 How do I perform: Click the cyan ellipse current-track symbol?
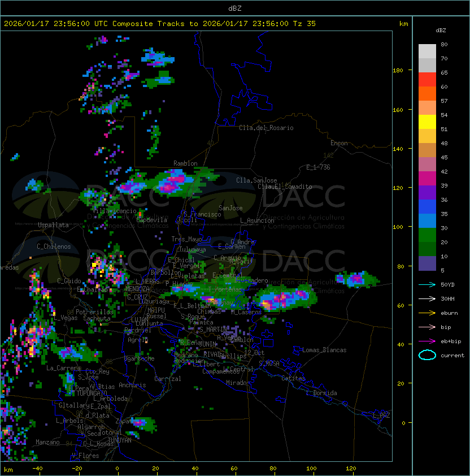pyautogui.click(x=427, y=355)
